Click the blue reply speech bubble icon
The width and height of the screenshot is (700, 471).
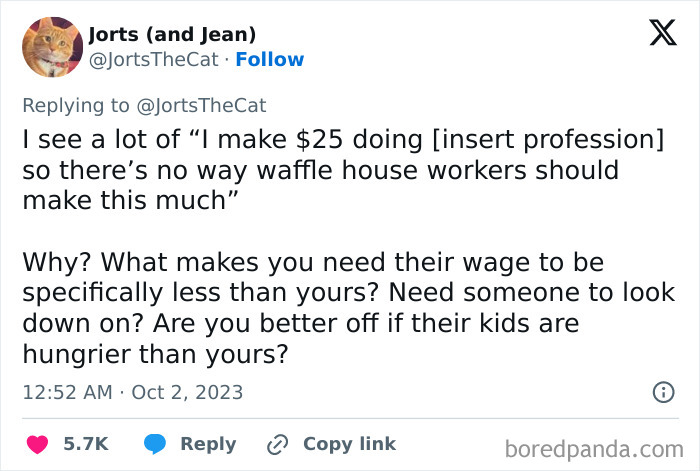pos(155,444)
